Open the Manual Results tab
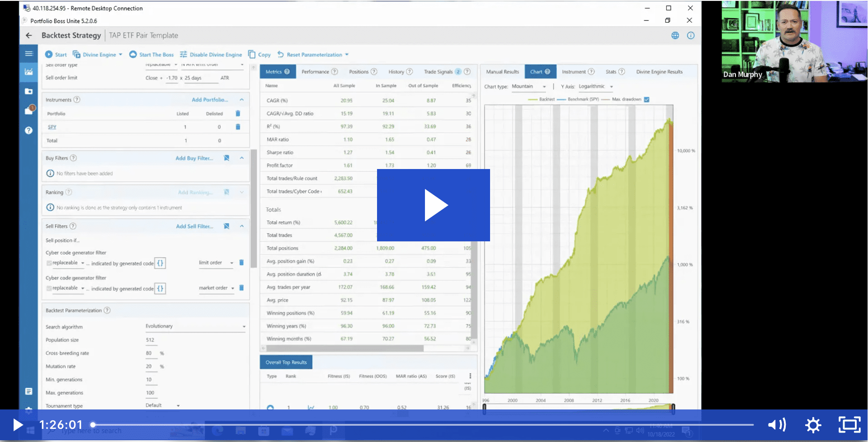 503,72
